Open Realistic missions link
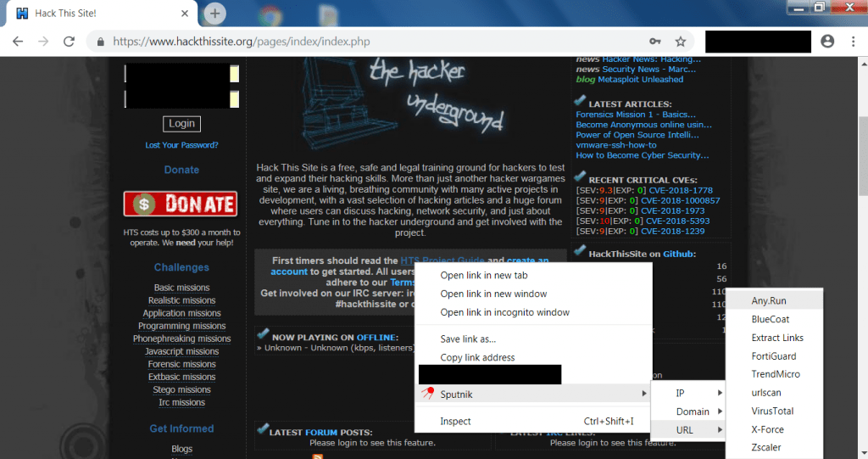This screenshot has width=868, height=459. click(x=181, y=300)
